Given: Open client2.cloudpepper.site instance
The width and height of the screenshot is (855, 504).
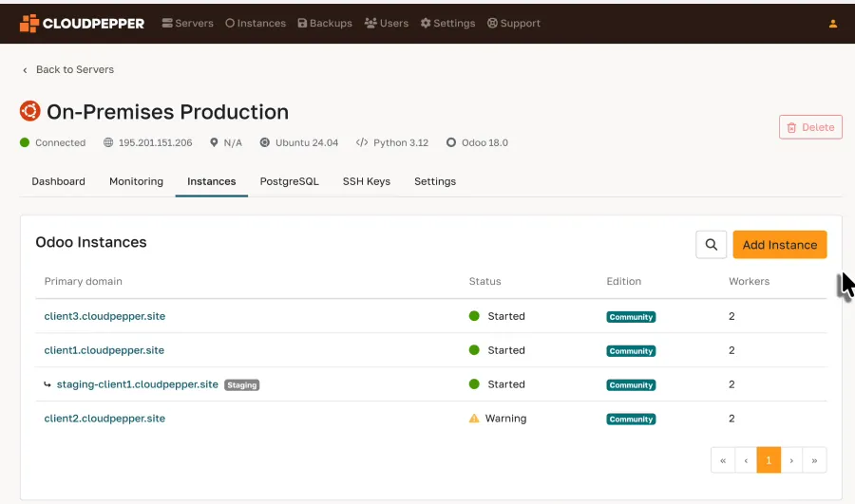Looking at the screenshot, I should [x=104, y=419].
